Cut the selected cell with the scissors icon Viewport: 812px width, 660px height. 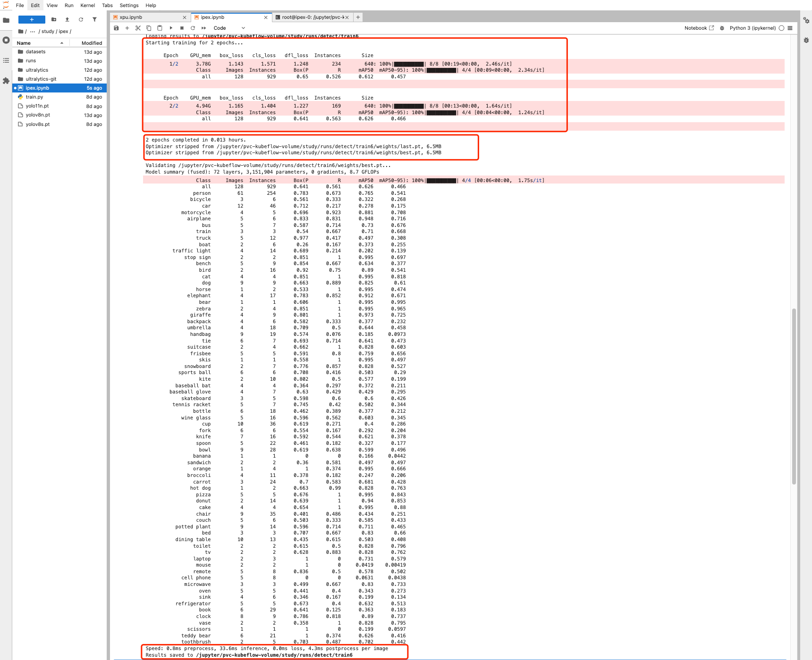138,28
